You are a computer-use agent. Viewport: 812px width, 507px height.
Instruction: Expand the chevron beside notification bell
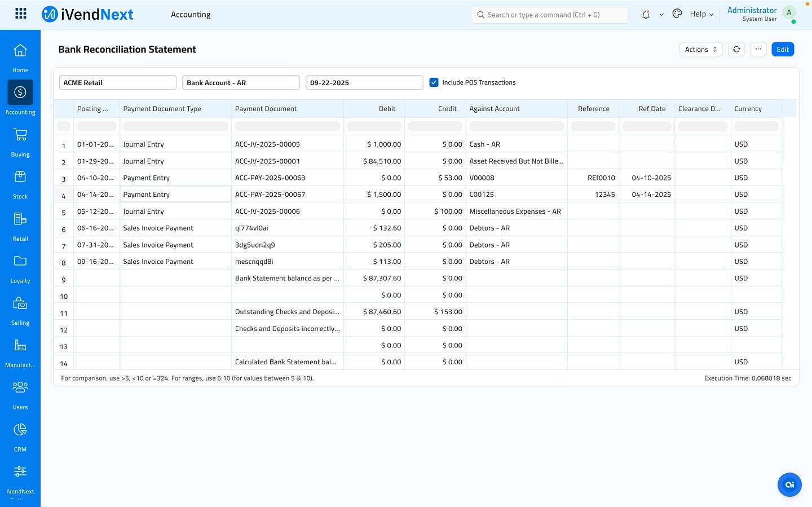point(661,15)
